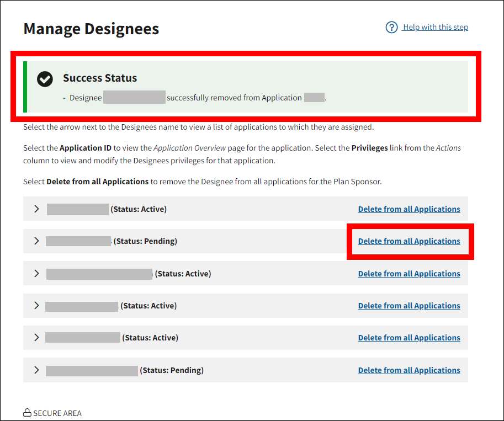Click the 'Success Status' banner title
The height and width of the screenshot is (421, 504).
pos(100,78)
